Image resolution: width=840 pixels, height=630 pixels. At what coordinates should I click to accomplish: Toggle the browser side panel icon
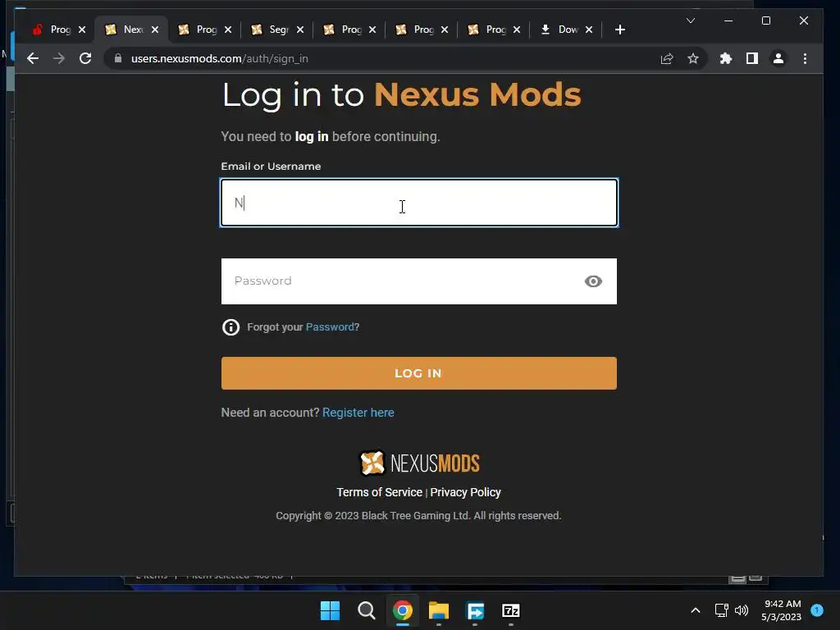point(752,58)
